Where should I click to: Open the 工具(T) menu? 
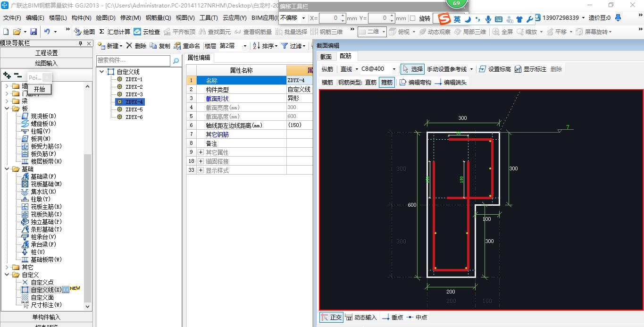coord(209,18)
